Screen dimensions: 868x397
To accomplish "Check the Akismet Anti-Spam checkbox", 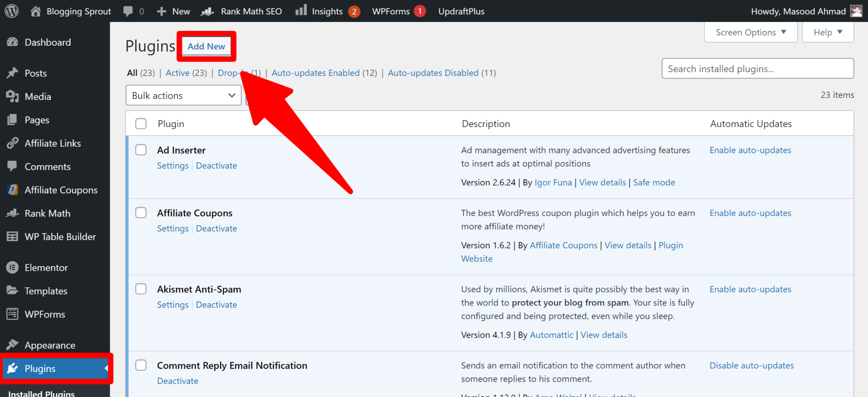I will (141, 289).
